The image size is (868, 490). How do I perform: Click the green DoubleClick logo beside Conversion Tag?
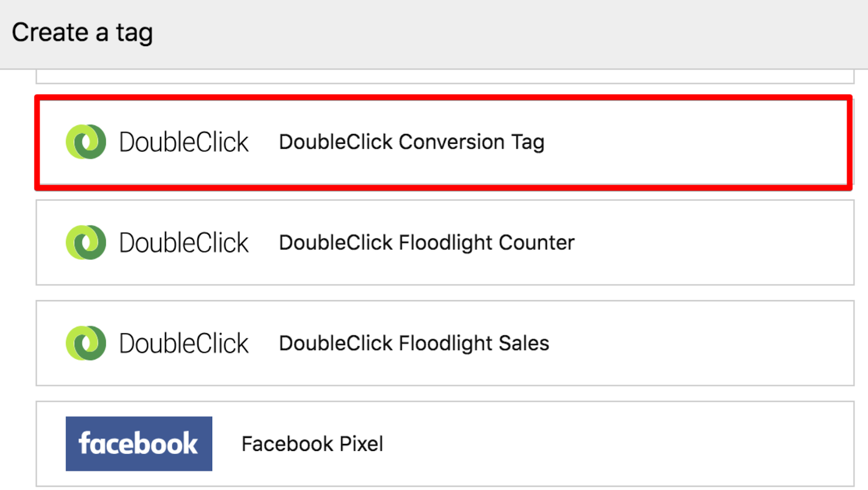86,142
